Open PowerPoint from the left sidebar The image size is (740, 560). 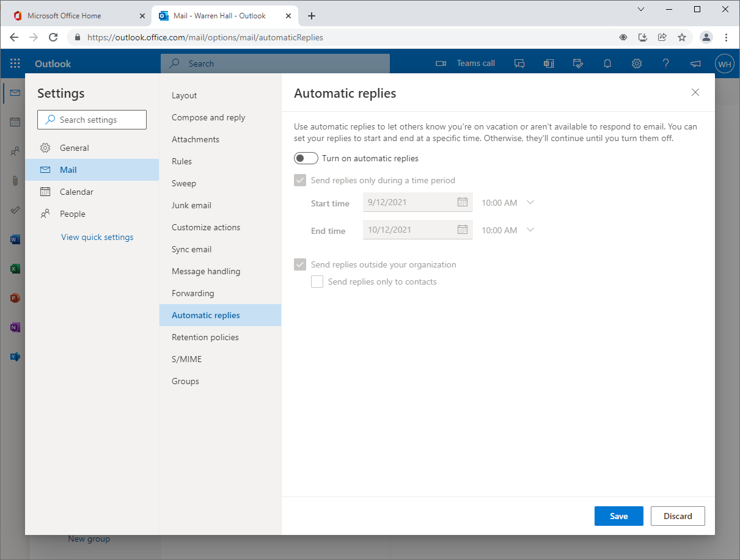[14, 298]
